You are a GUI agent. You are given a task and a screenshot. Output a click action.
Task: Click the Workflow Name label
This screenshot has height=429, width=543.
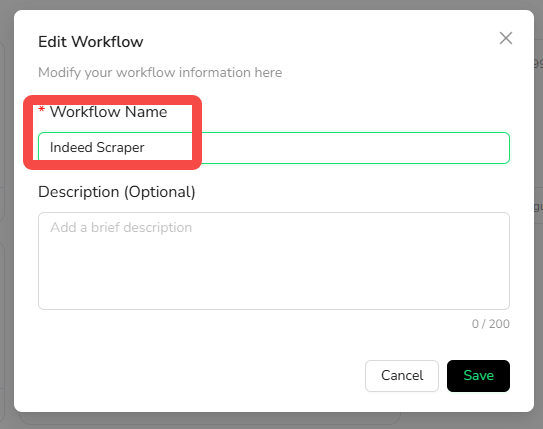[x=108, y=112]
